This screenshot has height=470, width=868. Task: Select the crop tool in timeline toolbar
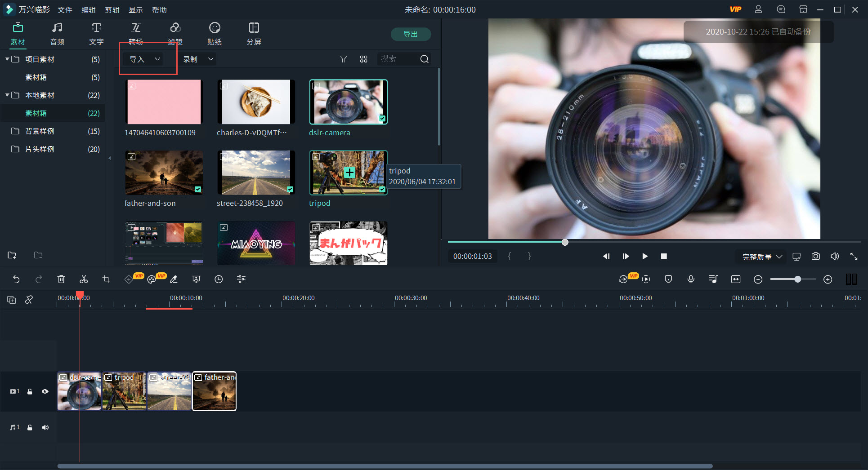(x=106, y=279)
